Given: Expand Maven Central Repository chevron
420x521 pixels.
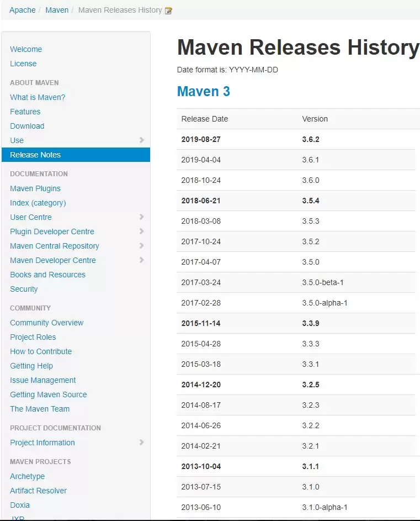Looking at the screenshot, I should tap(142, 245).
